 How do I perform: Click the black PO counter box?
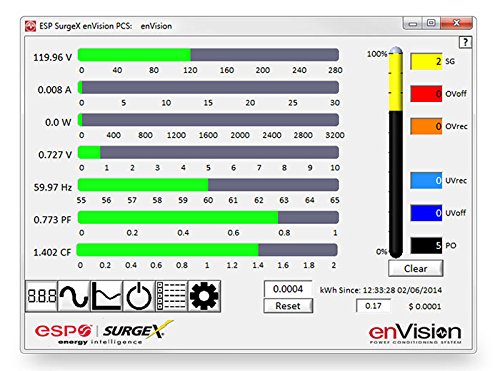(x=426, y=245)
